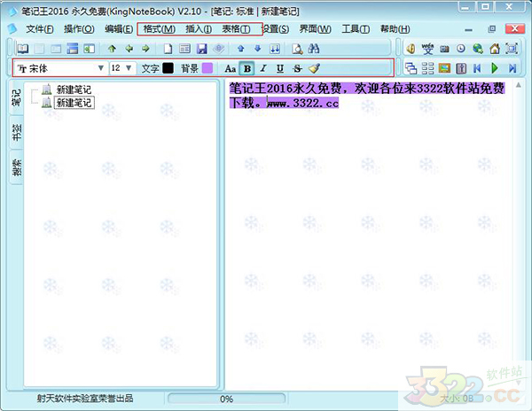The height and width of the screenshot is (411, 532).
Task: Click the info panel icon
Action: [x=461, y=68]
